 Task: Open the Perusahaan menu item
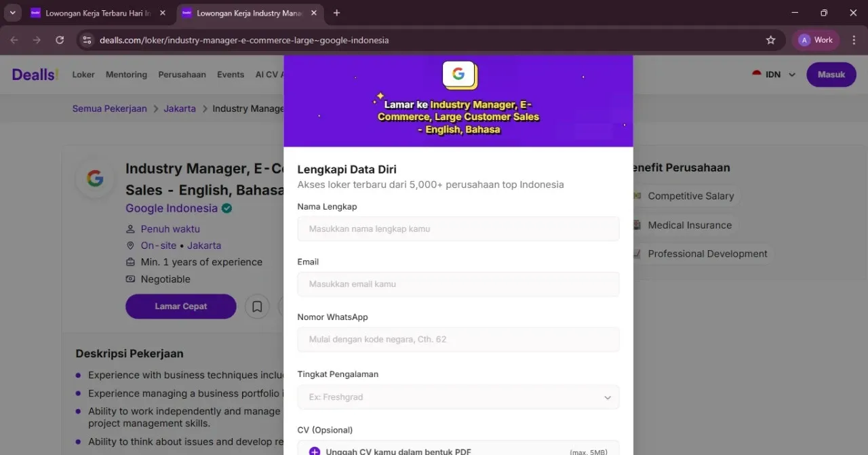pos(182,75)
